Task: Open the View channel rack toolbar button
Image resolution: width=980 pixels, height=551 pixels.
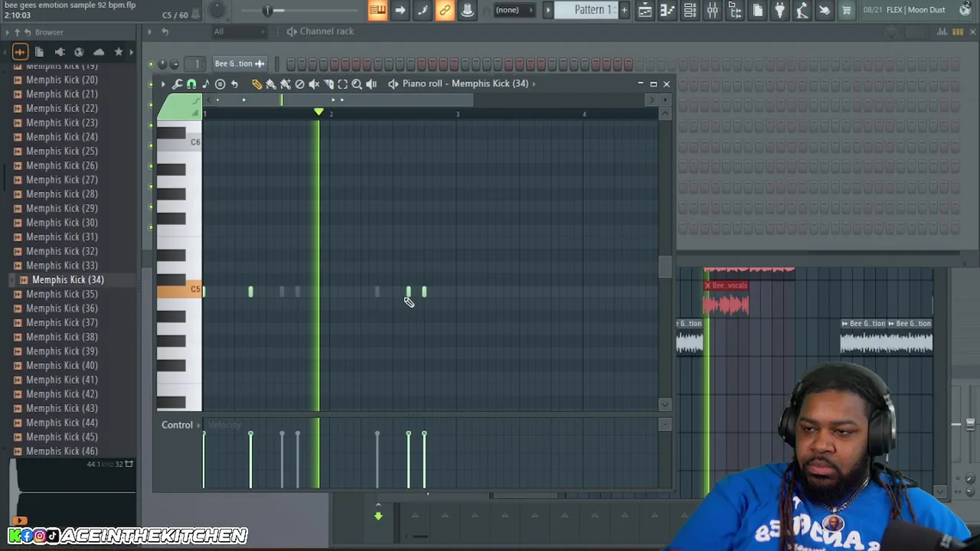Action: tap(690, 10)
